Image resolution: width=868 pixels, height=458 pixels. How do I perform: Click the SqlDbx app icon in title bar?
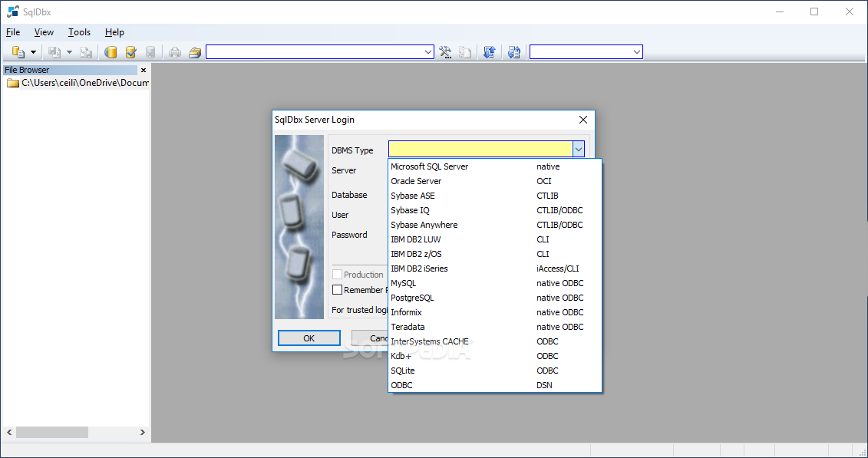click(12, 12)
